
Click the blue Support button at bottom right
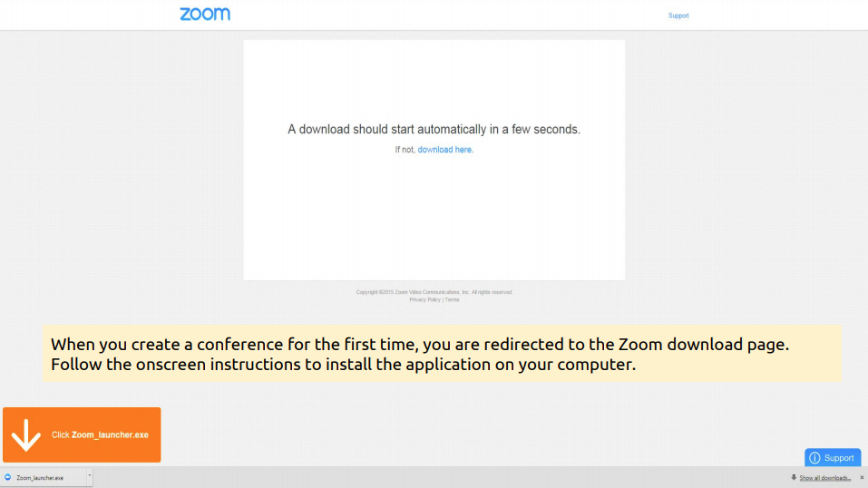click(833, 457)
